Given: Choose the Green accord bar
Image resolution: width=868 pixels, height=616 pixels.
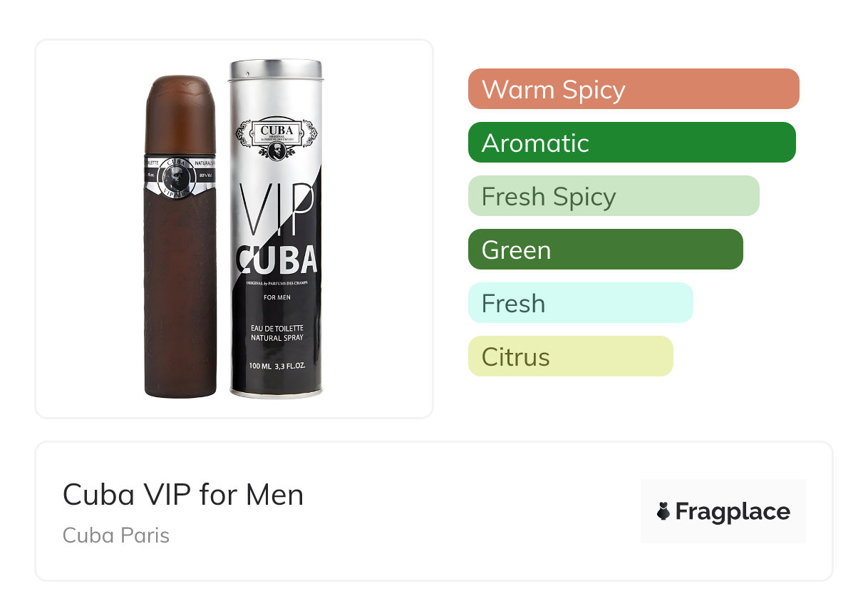Looking at the screenshot, I should tap(605, 250).
